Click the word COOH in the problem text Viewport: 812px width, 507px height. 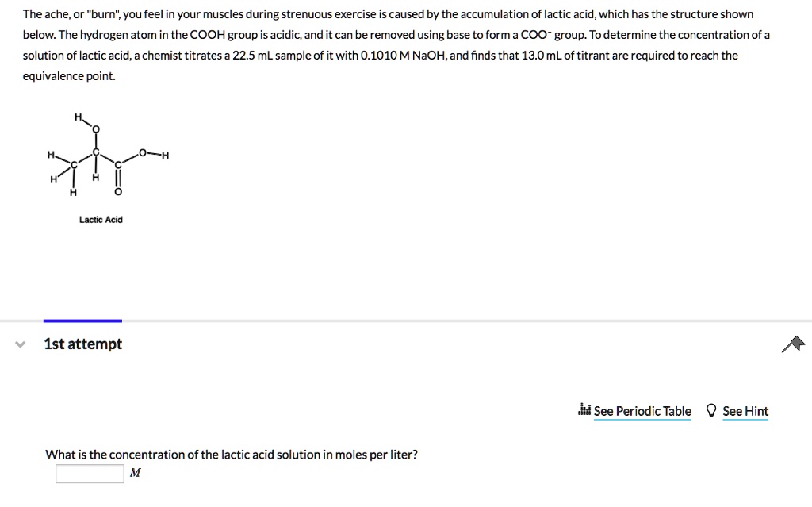tap(207, 35)
